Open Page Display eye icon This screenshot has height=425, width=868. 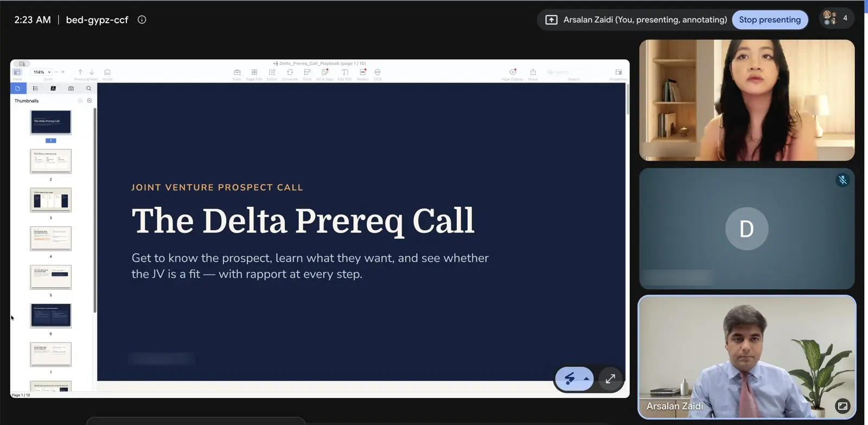pyautogui.click(x=513, y=72)
